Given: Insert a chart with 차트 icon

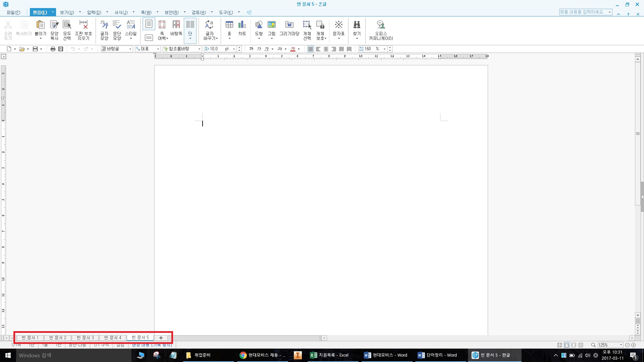Looking at the screenshot, I should (242, 25).
